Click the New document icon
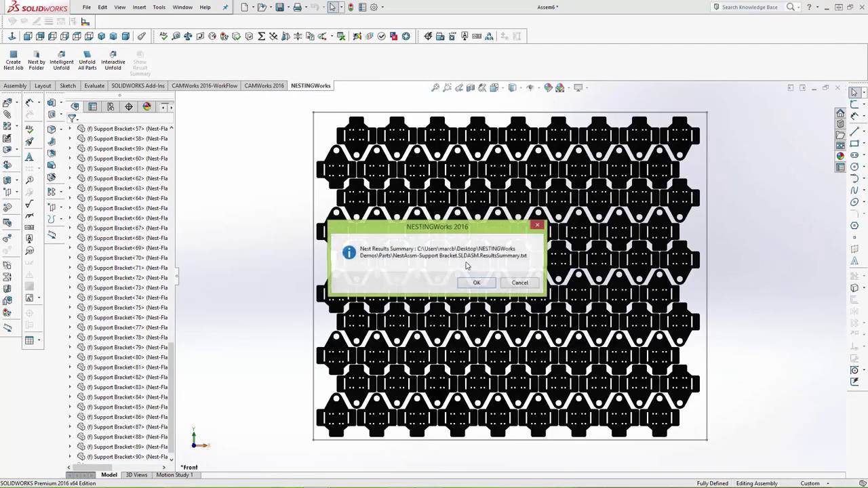Viewport: 868px width, 488px height. [x=245, y=7]
